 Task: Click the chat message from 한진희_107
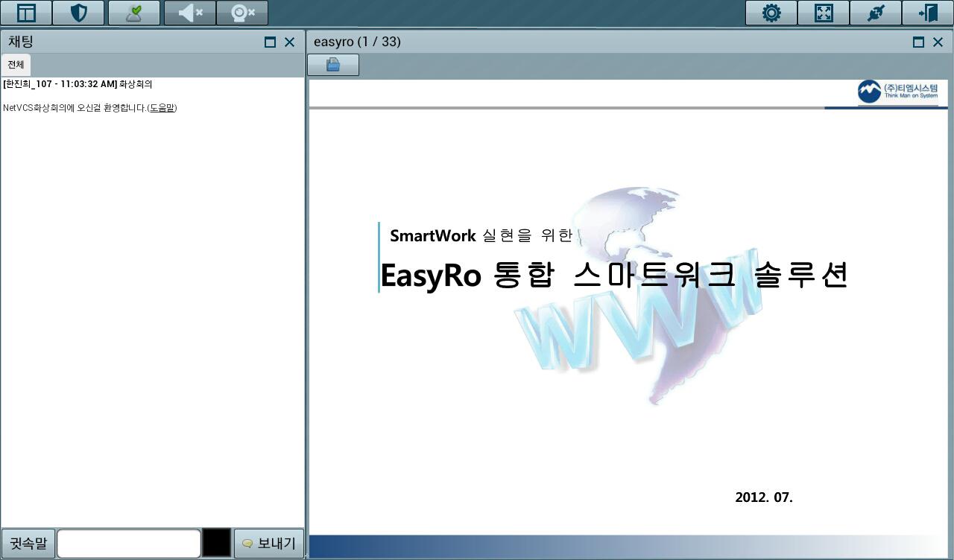[78, 84]
